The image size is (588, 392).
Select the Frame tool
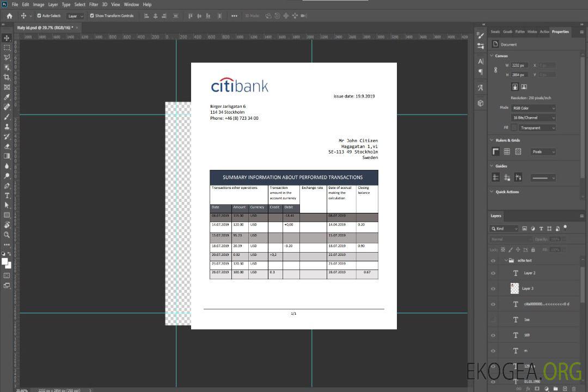tap(7, 87)
